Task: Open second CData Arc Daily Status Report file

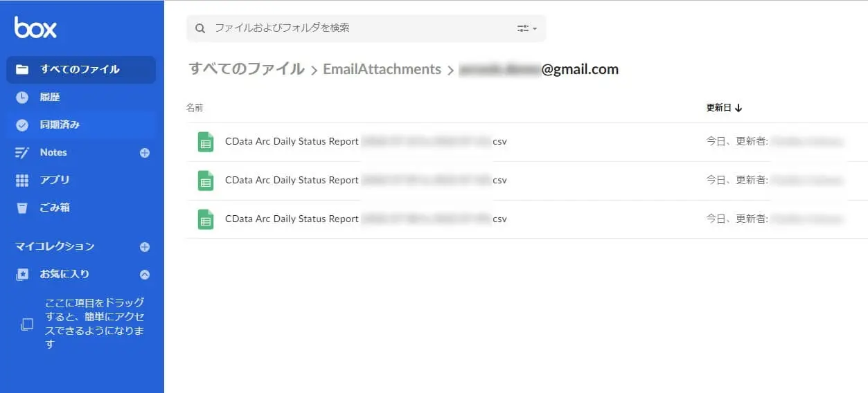Action: (x=366, y=180)
